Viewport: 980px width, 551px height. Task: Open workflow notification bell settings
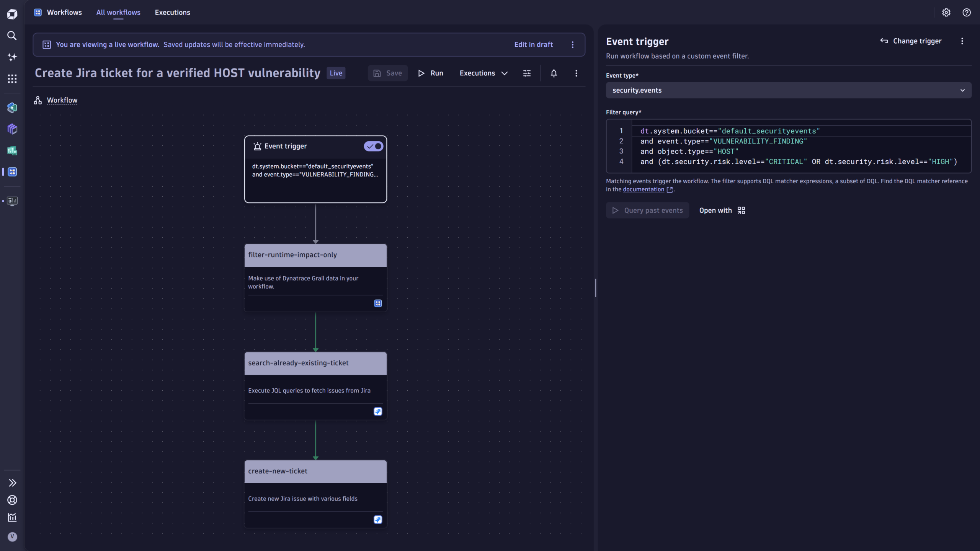tap(554, 73)
